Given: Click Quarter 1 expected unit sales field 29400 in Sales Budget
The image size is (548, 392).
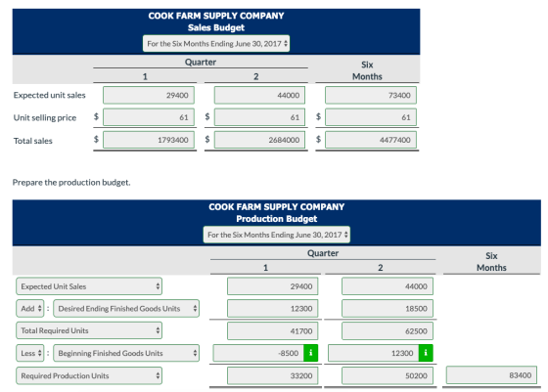Looking at the screenshot, I should [149, 95].
